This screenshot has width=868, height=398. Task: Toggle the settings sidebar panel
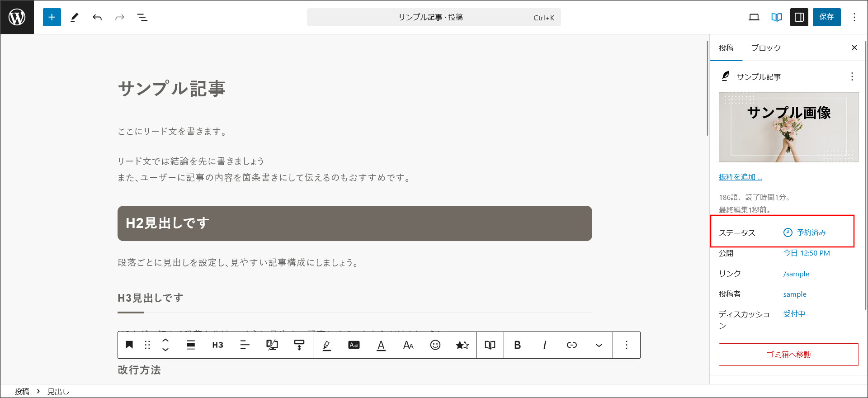[x=799, y=17]
